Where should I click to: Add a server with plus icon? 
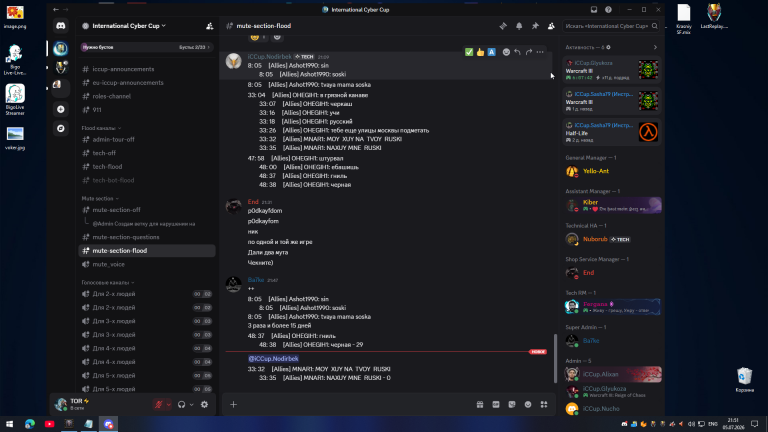click(x=61, y=109)
